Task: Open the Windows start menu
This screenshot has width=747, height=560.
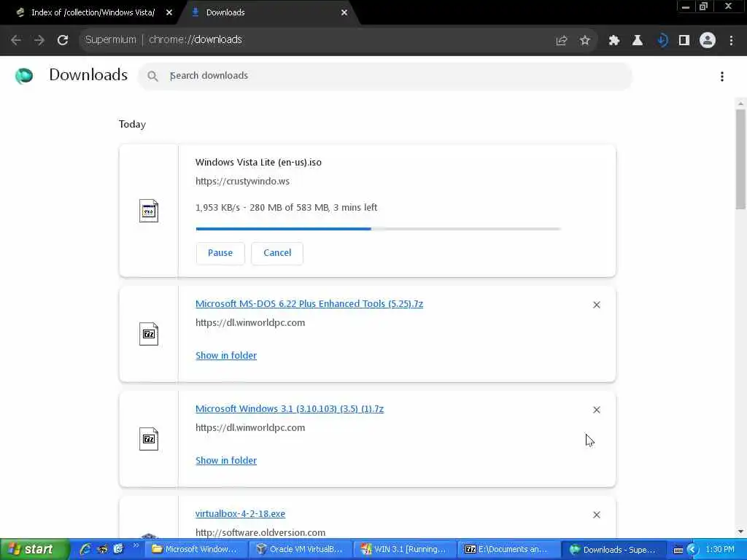Action: click(x=34, y=549)
